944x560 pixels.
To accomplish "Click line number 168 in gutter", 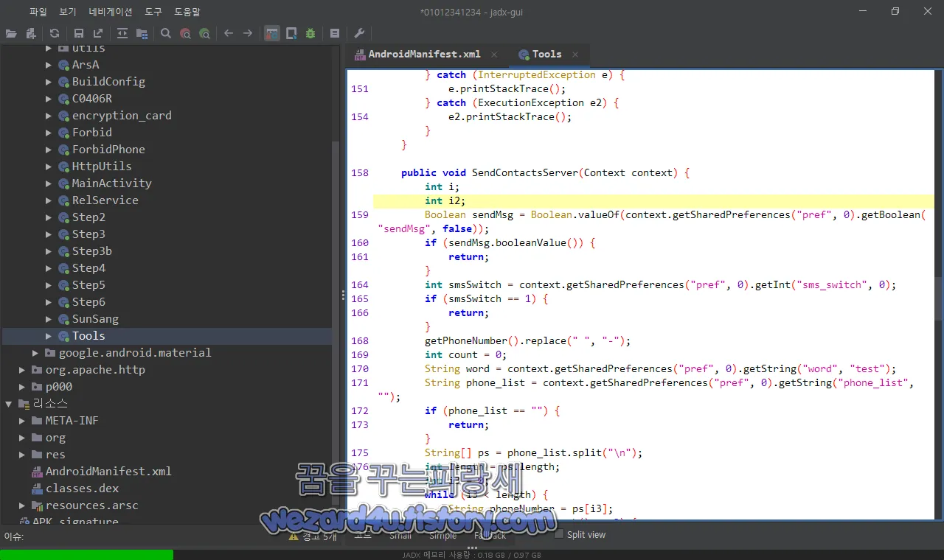I will pos(360,341).
